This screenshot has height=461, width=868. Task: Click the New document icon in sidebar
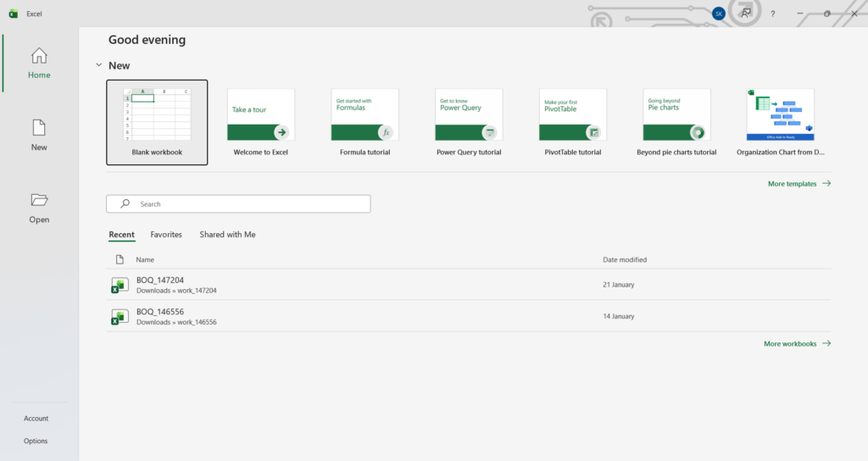coord(39,128)
